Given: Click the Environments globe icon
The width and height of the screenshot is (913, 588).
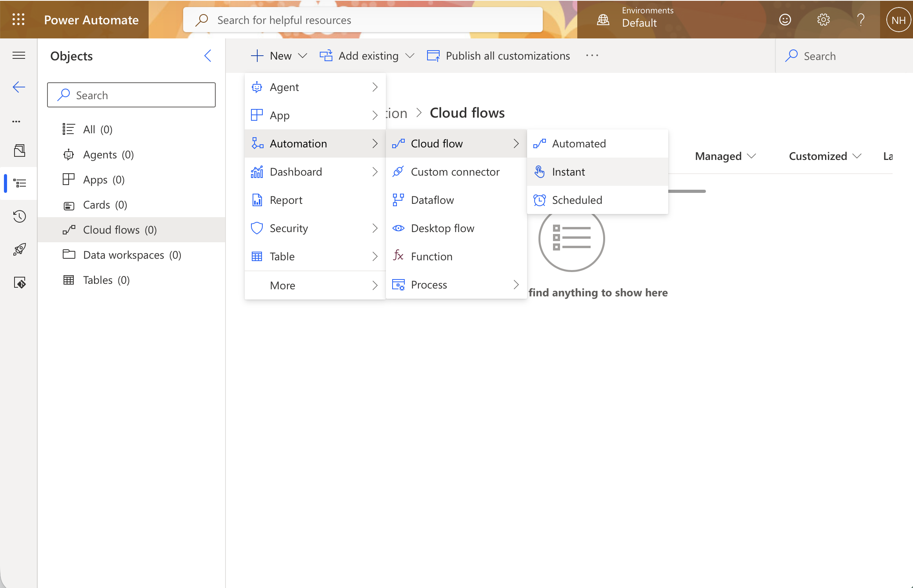Looking at the screenshot, I should (603, 20).
